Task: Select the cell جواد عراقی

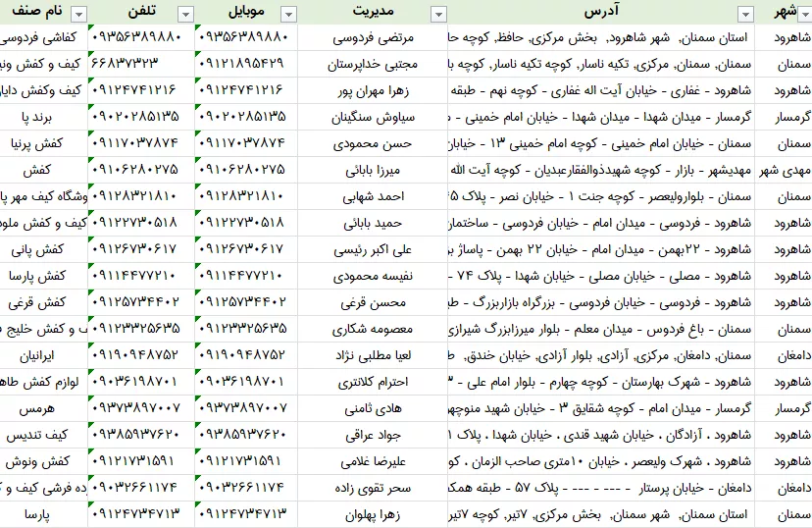Action: tap(373, 435)
